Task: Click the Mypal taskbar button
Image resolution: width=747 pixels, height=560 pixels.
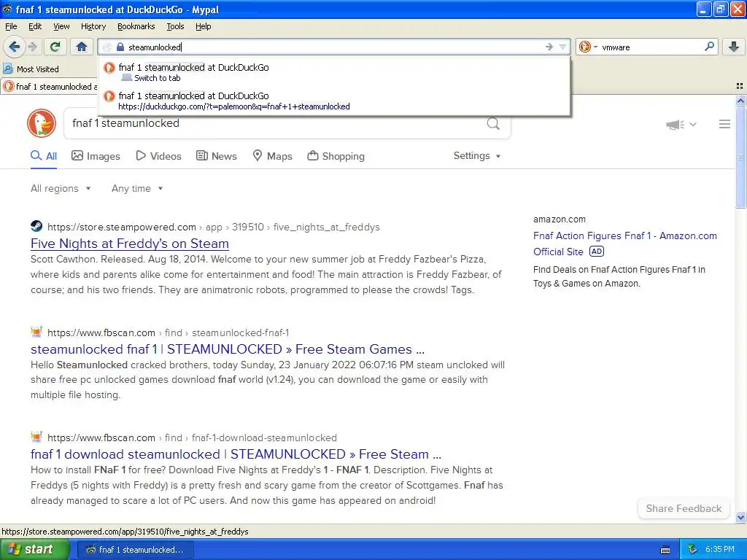Action: (135, 550)
